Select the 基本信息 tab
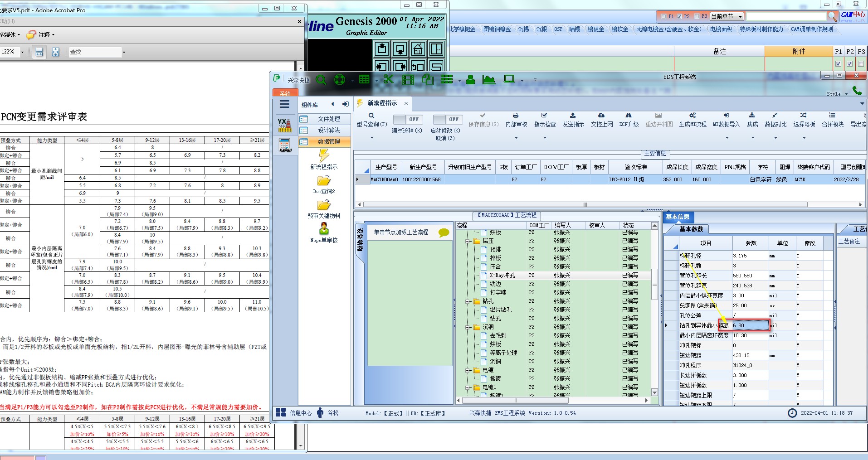 [678, 217]
